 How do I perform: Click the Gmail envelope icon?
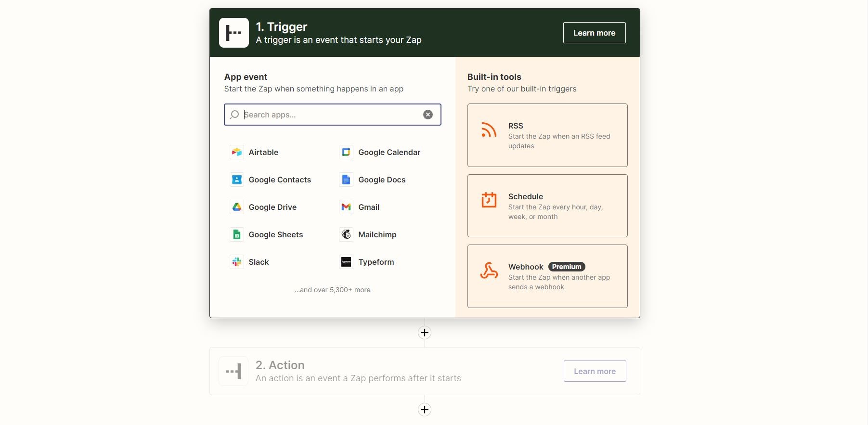(x=346, y=207)
